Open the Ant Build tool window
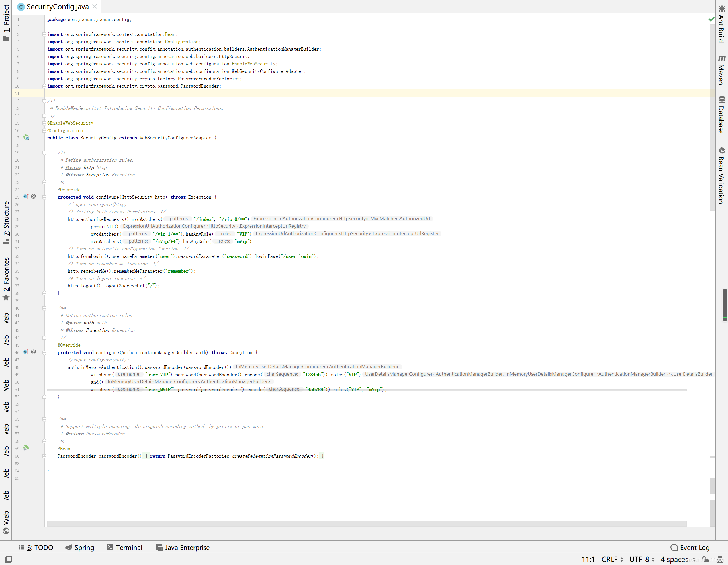728x565 pixels. (722, 24)
